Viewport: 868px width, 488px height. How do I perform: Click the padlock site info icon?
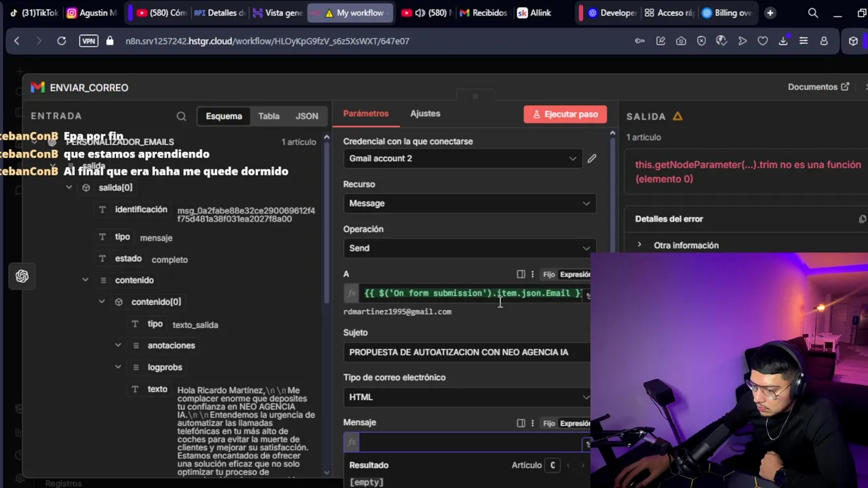(x=110, y=41)
